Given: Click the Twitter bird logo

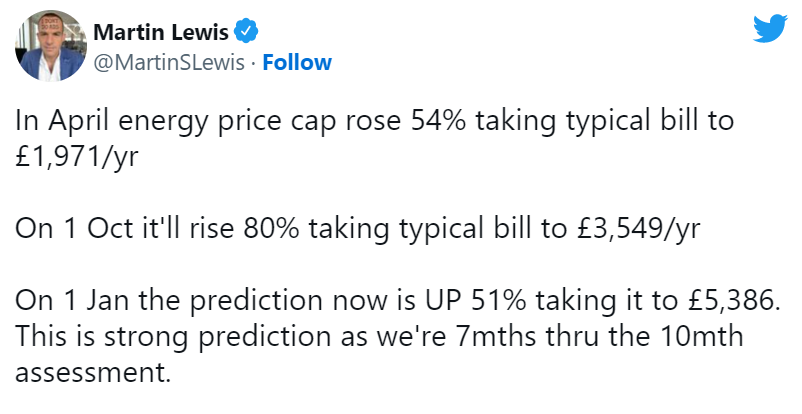Looking at the screenshot, I should pos(770,31).
